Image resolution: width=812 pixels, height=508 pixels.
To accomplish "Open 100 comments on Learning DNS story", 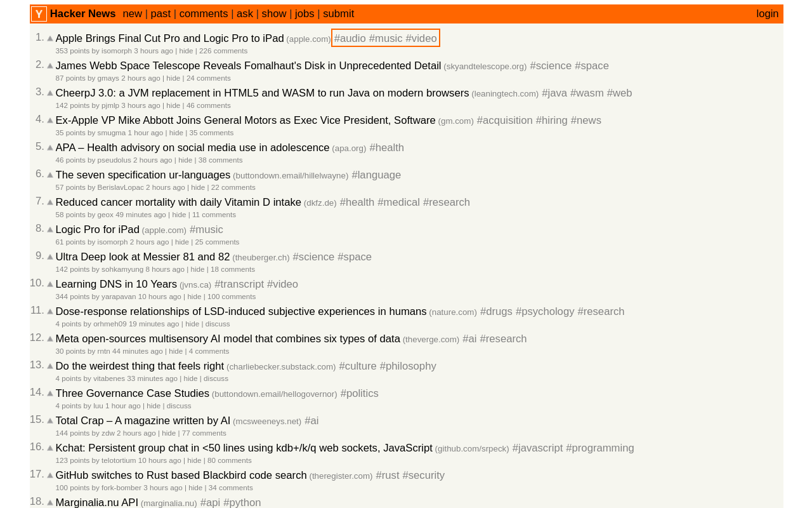I will (x=232, y=297).
